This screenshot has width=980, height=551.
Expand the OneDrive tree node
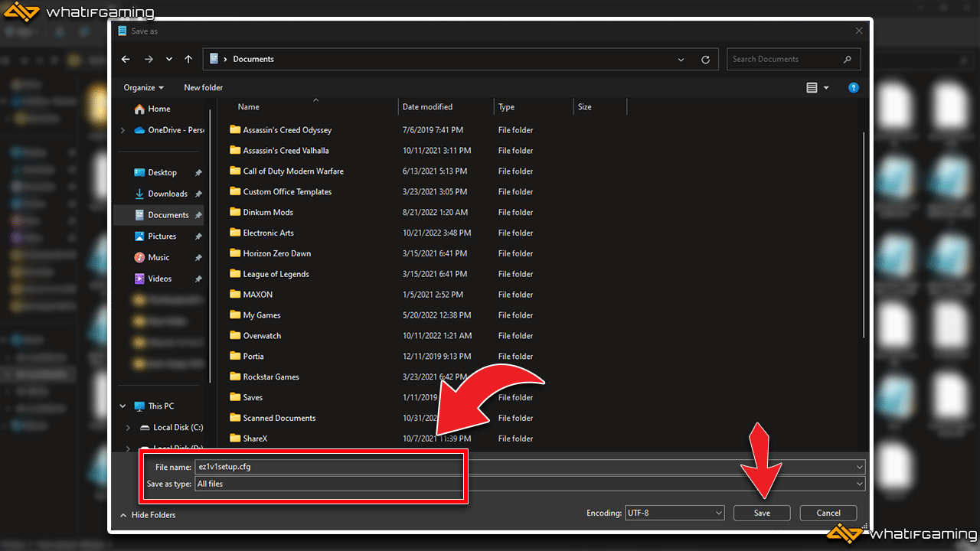point(122,130)
